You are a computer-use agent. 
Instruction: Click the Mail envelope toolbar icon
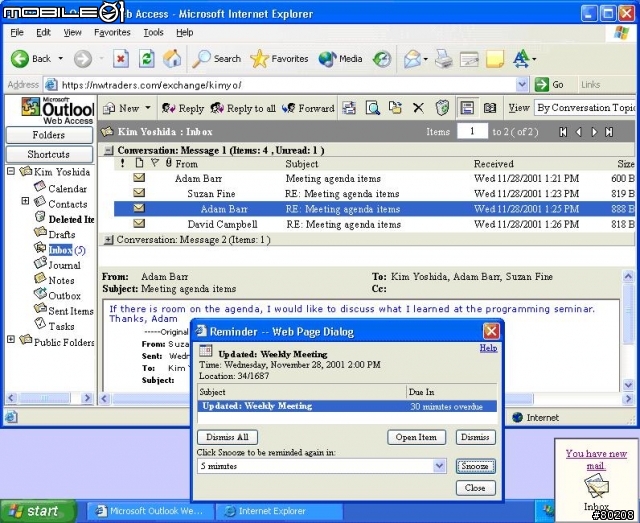point(412,59)
